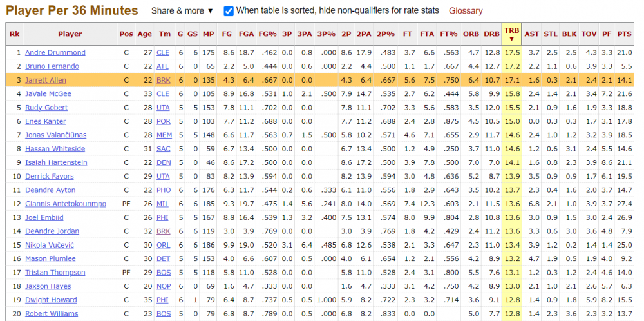Viewport: 644px width, 321px height.
Task: Open Giannis Antetokounmpo's profile link
Action: click(x=65, y=204)
